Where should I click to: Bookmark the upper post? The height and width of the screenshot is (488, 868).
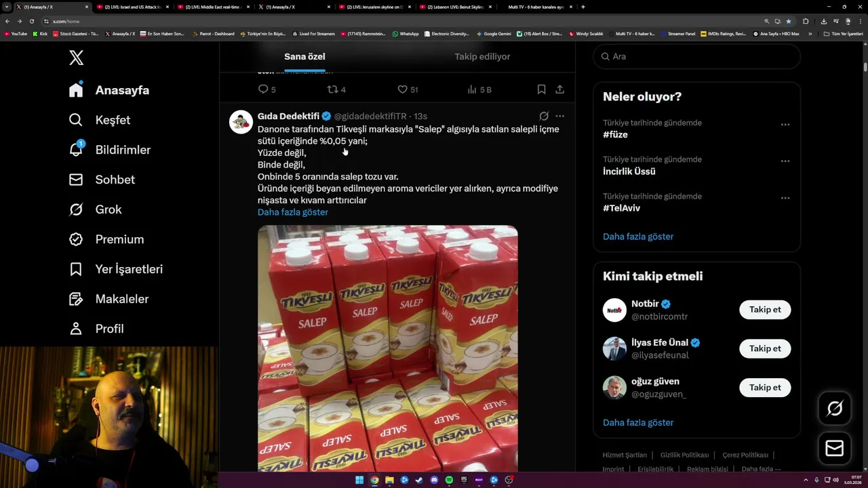pos(541,89)
